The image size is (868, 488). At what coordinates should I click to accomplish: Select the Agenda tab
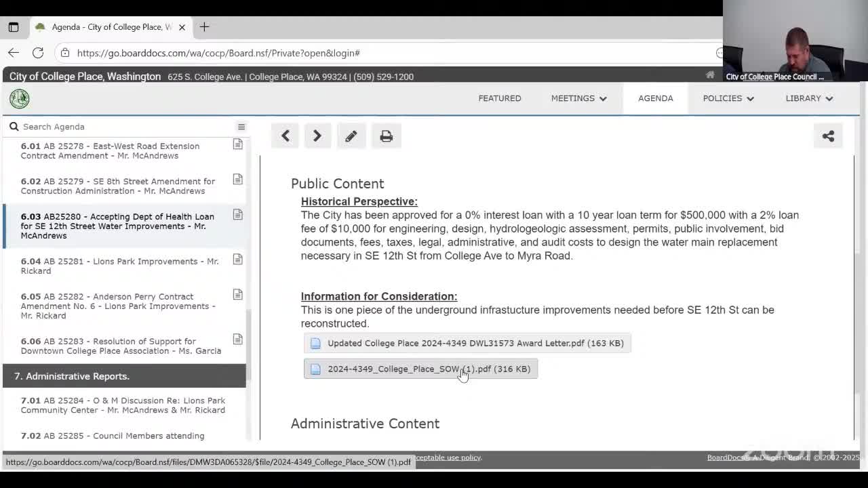pyautogui.click(x=655, y=98)
